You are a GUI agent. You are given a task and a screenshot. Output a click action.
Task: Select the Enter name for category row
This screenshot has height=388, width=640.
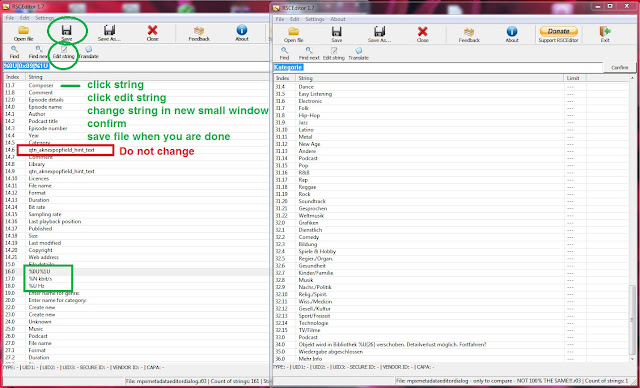[x=136, y=300]
